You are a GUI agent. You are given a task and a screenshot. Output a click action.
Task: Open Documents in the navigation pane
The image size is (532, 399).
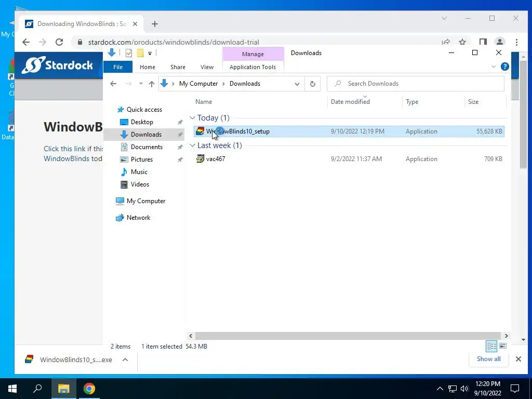[x=147, y=147]
